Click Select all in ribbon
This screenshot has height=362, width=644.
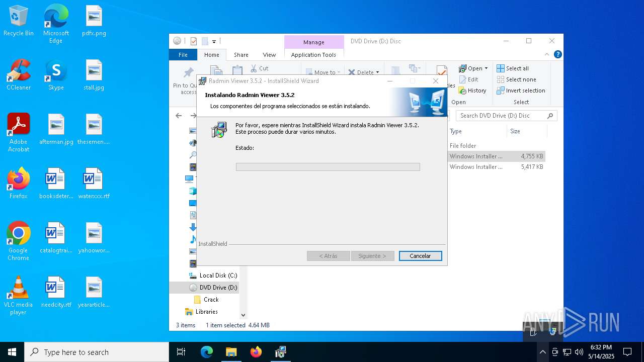click(x=513, y=68)
